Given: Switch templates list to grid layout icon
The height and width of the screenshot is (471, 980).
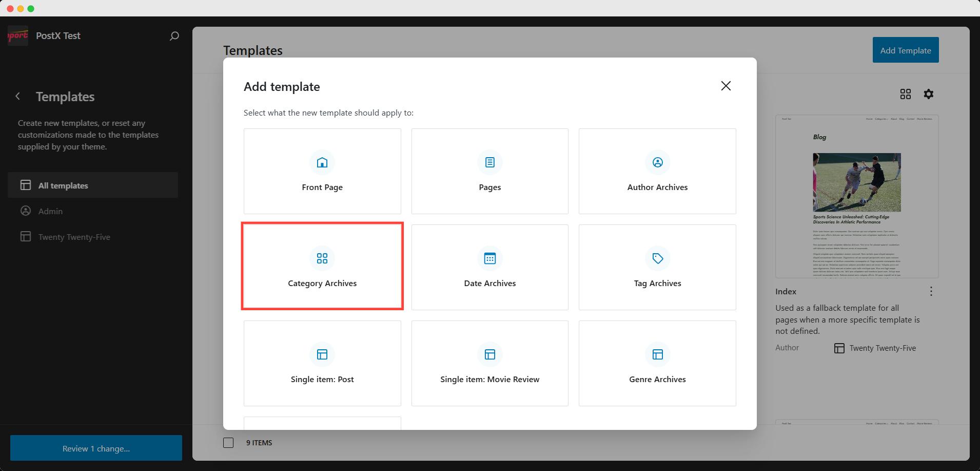Looking at the screenshot, I should click(906, 94).
